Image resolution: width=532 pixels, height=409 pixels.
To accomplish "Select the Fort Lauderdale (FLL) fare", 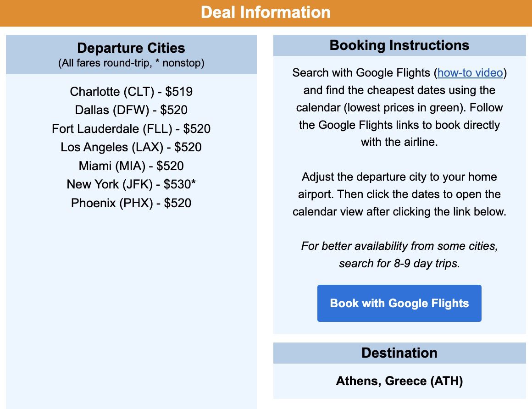I will point(131,129).
